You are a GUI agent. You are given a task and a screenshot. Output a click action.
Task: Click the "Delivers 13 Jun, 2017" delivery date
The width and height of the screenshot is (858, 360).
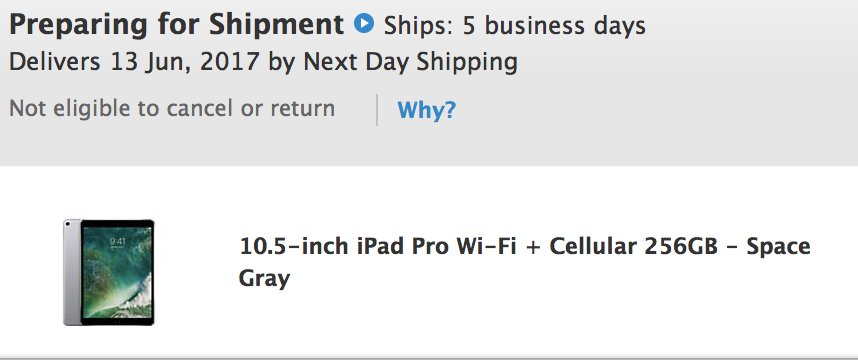(134, 62)
